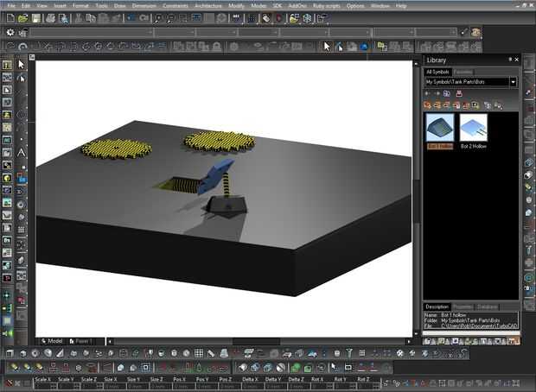Open the Dimension menu
Image resolution: width=536 pixels, height=392 pixels.
144,5
